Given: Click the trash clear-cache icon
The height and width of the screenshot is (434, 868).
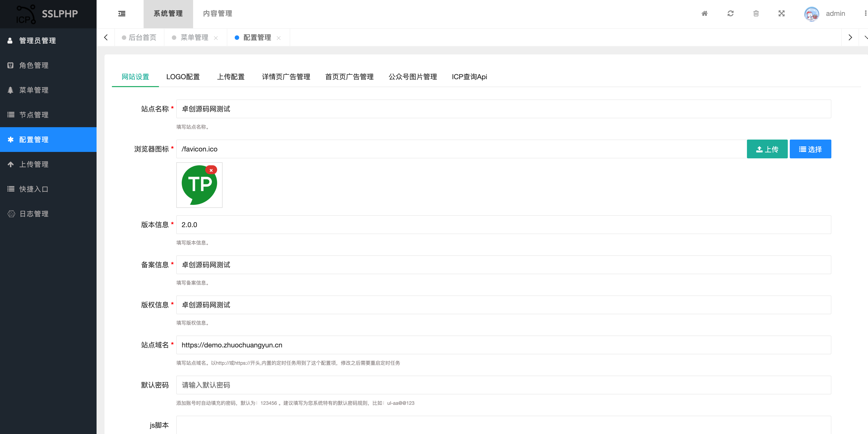Looking at the screenshot, I should 756,13.
